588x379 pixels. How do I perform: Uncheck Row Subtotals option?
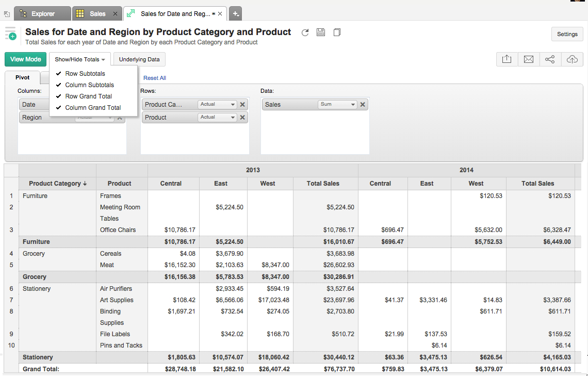pos(85,74)
